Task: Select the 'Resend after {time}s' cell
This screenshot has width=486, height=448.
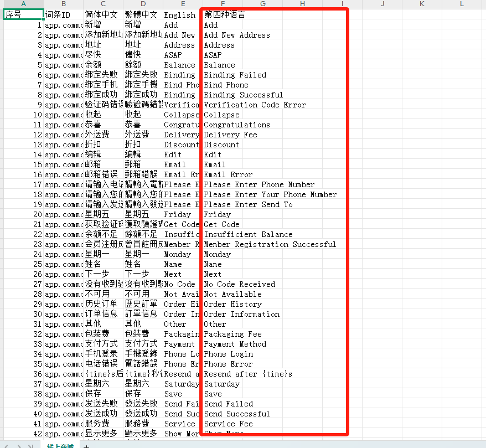Action: [x=223, y=374]
